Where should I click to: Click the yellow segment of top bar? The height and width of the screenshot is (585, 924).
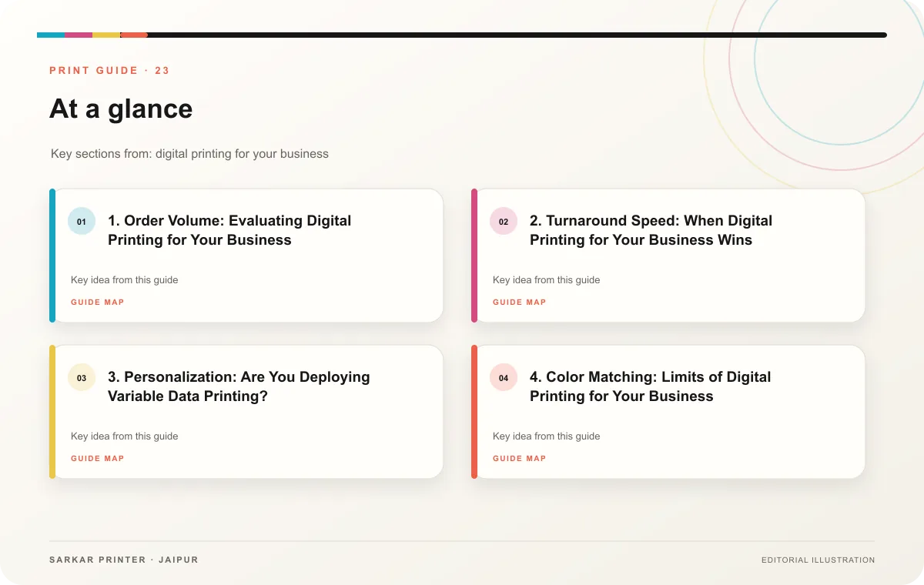106,35
